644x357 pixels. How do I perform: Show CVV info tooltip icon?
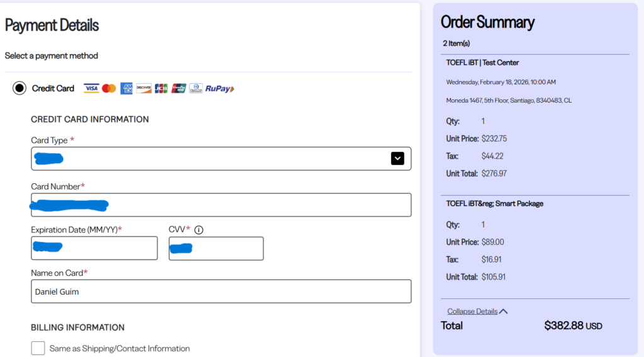(x=199, y=230)
